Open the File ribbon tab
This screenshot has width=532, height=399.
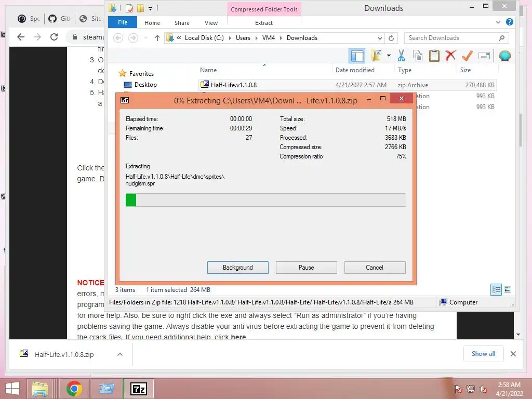123,22
